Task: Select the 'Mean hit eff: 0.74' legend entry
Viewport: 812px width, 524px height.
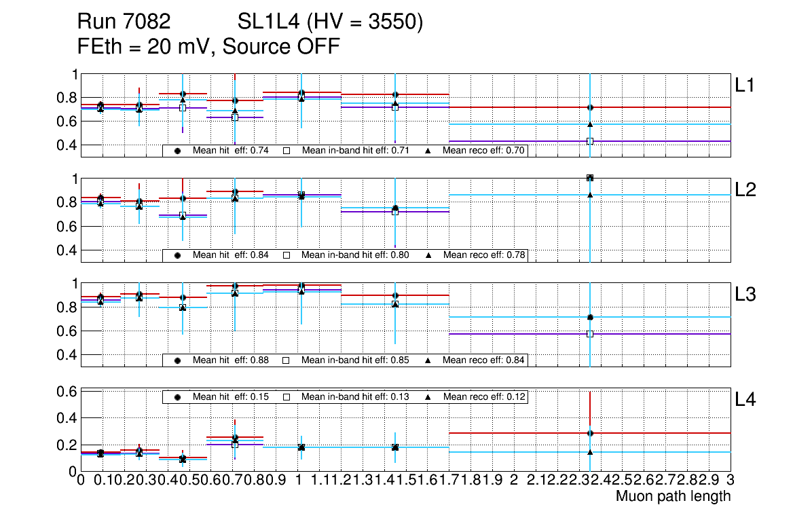Action: pos(231,151)
